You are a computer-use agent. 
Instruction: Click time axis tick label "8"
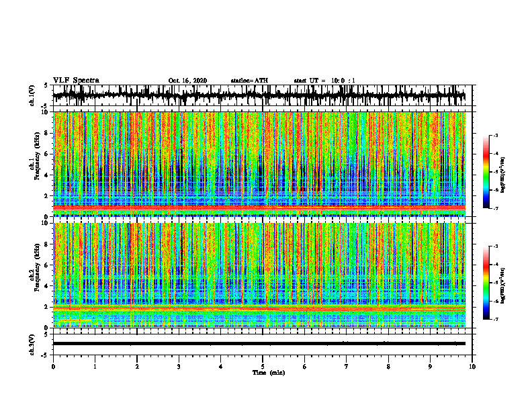tap(388, 367)
